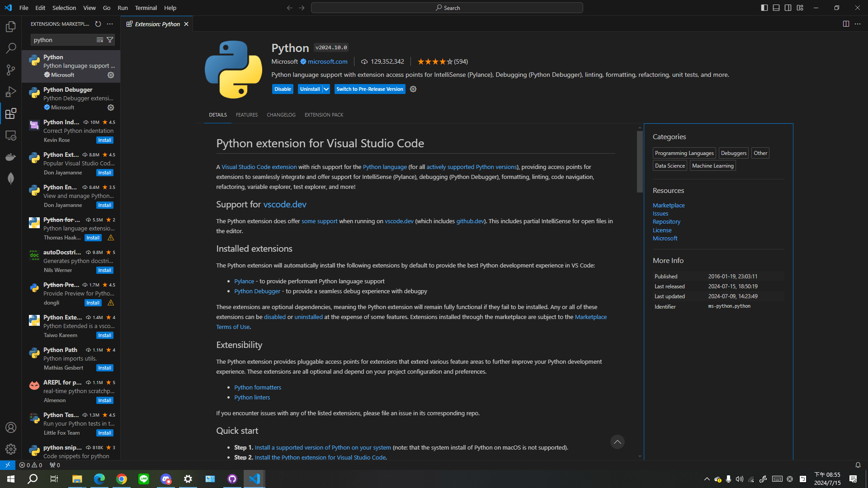
Task: Switch to Pre-Release Version
Action: click(x=370, y=89)
